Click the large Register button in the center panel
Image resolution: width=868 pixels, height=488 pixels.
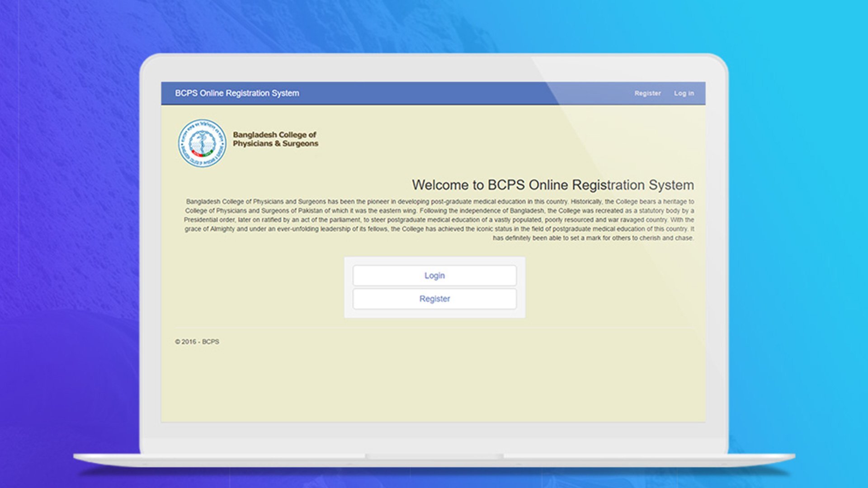(434, 299)
